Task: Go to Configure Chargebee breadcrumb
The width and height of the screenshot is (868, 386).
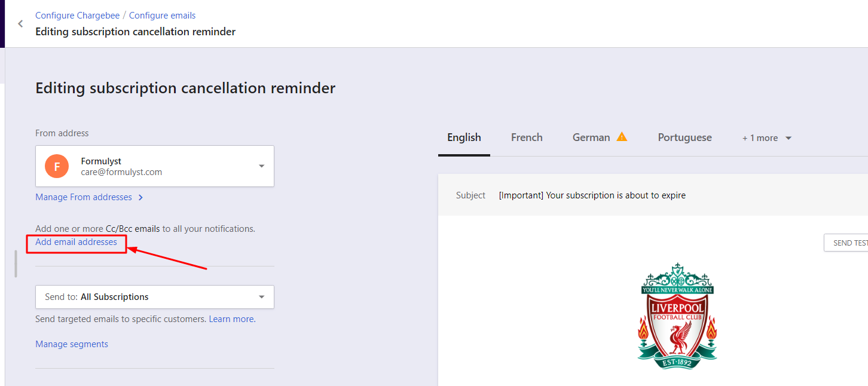Action: pos(77,16)
